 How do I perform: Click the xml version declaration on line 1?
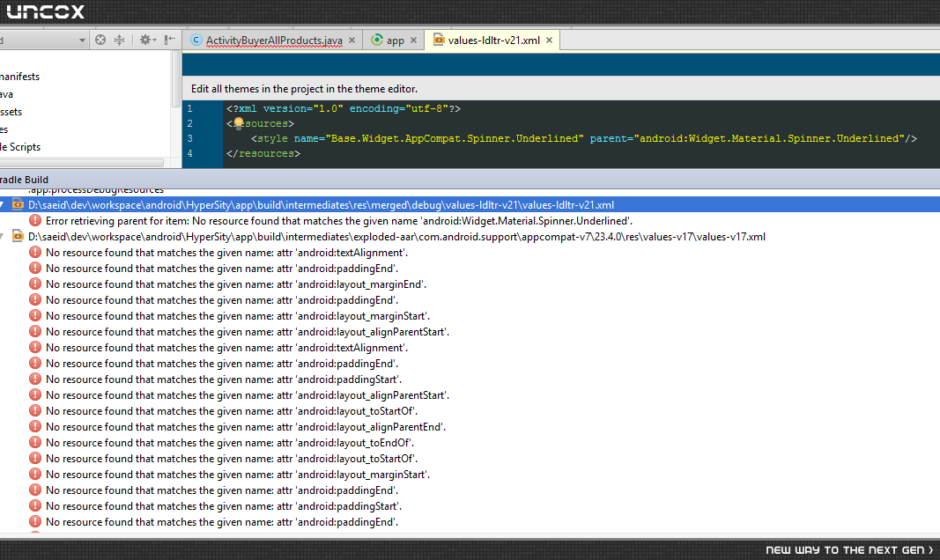(x=344, y=108)
